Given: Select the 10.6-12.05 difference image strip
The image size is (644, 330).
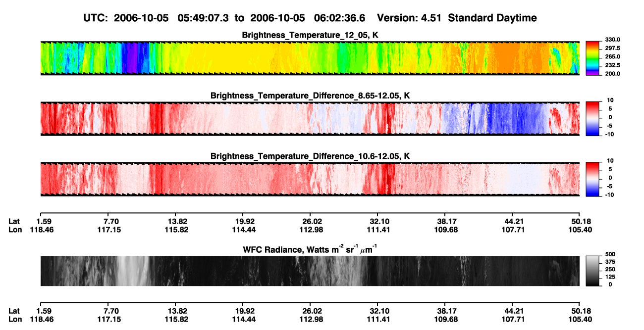Looking at the screenshot, I should [310, 179].
